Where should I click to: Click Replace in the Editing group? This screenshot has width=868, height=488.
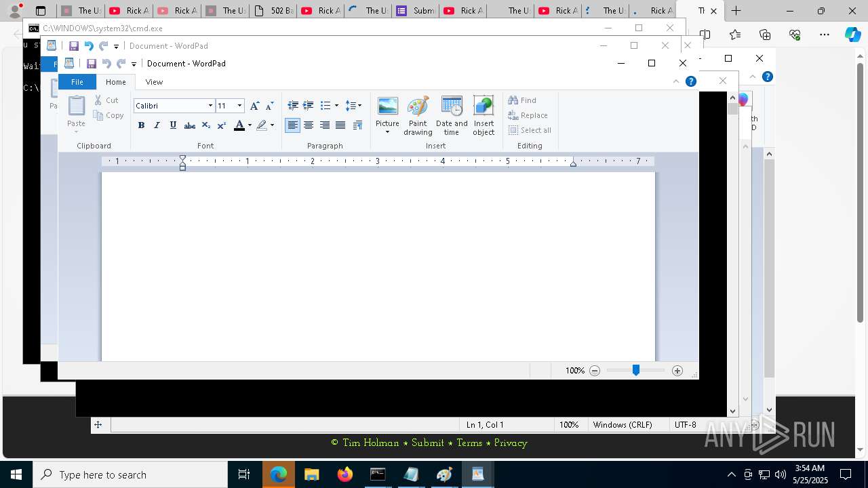click(528, 115)
